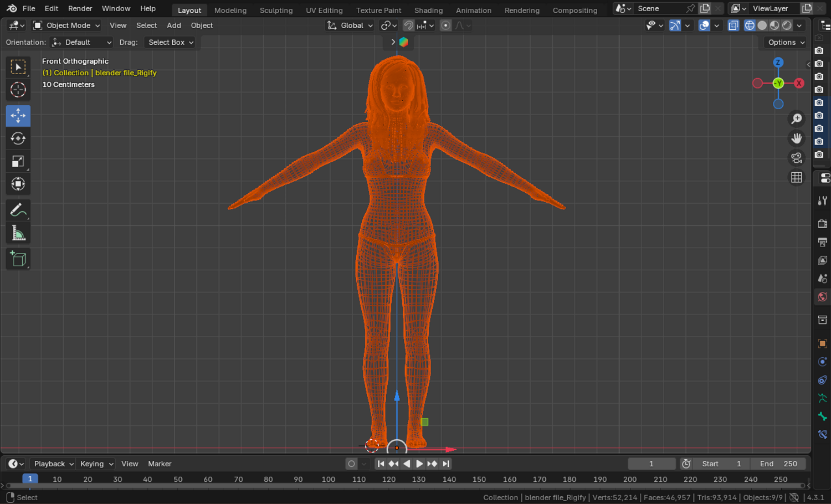Screen dimensions: 831x504
Task: Switch perspective/orthographic with the grid icon
Action: 797,177
